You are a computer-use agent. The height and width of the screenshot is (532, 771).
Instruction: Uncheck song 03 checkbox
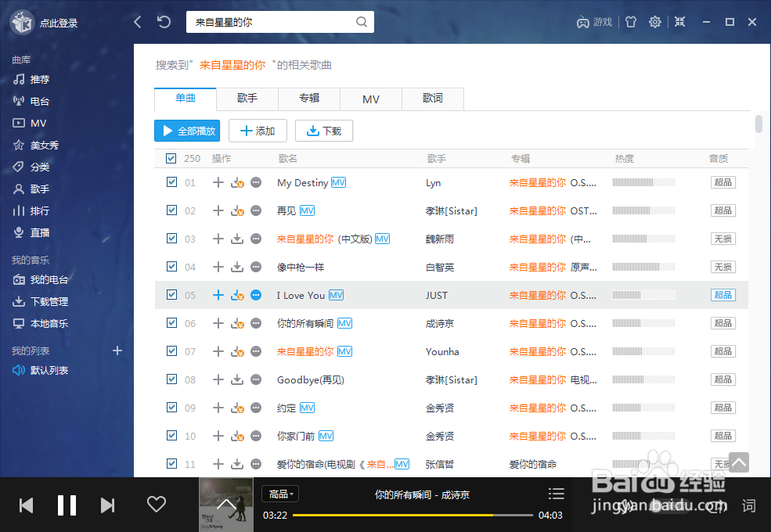[171, 238]
